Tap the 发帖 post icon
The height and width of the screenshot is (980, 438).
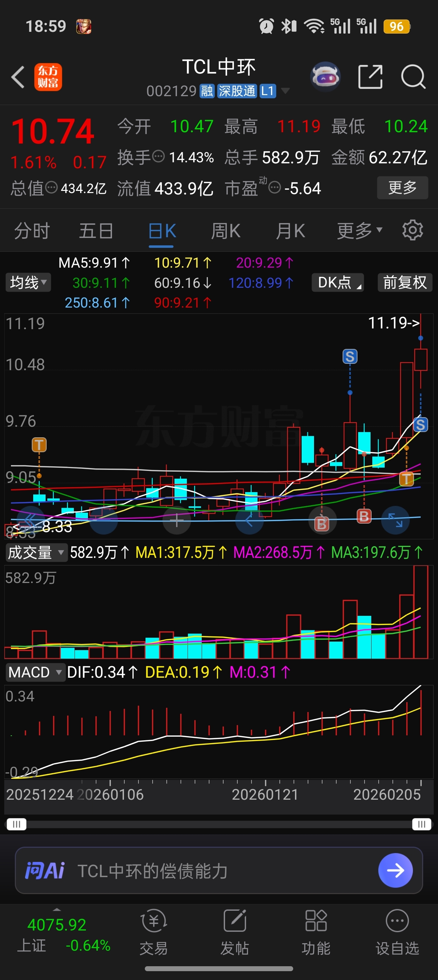point(235,932)
